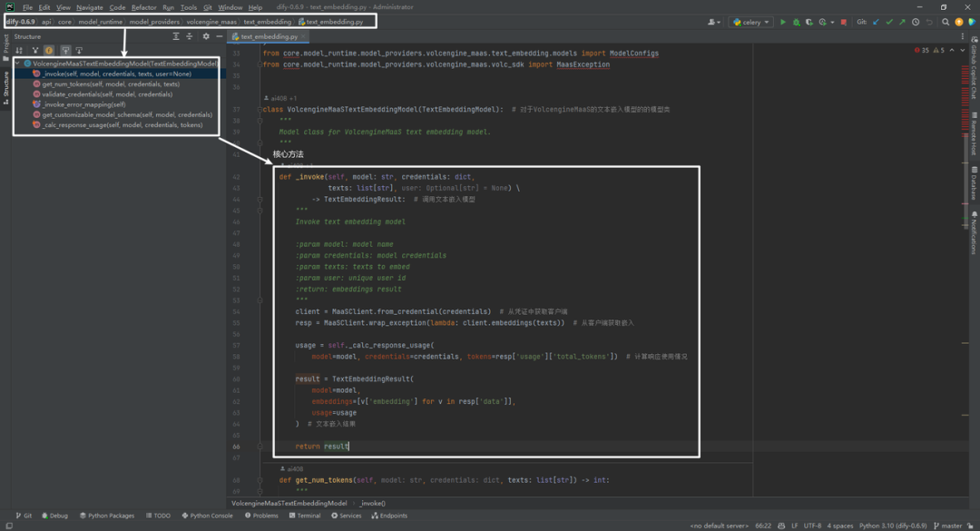980x531 pixels.
Task: Run the celery configuration with green play
Action: pos(782,22)
